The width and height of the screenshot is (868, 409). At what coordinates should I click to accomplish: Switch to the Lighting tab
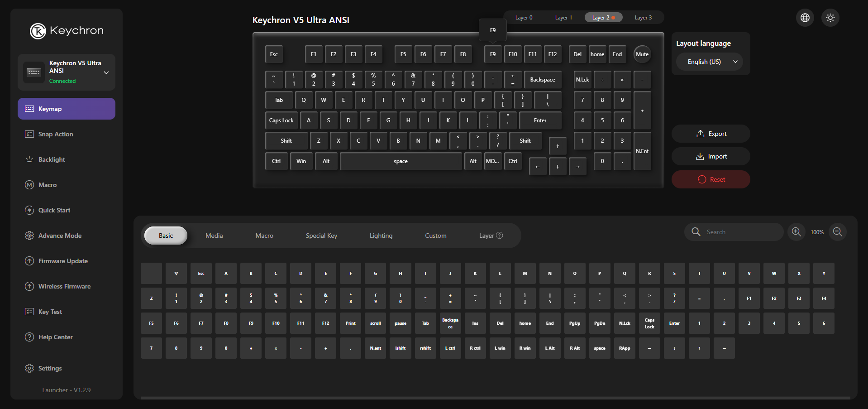click(x=381, y=236)
